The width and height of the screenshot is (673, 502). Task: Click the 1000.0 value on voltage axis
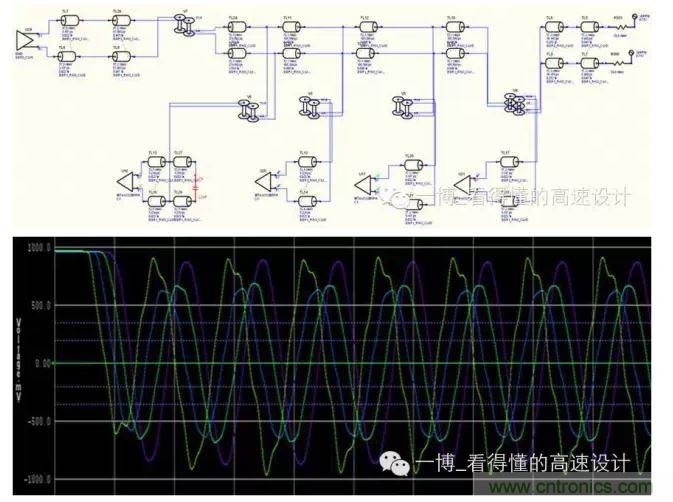[x=39, y=246]
